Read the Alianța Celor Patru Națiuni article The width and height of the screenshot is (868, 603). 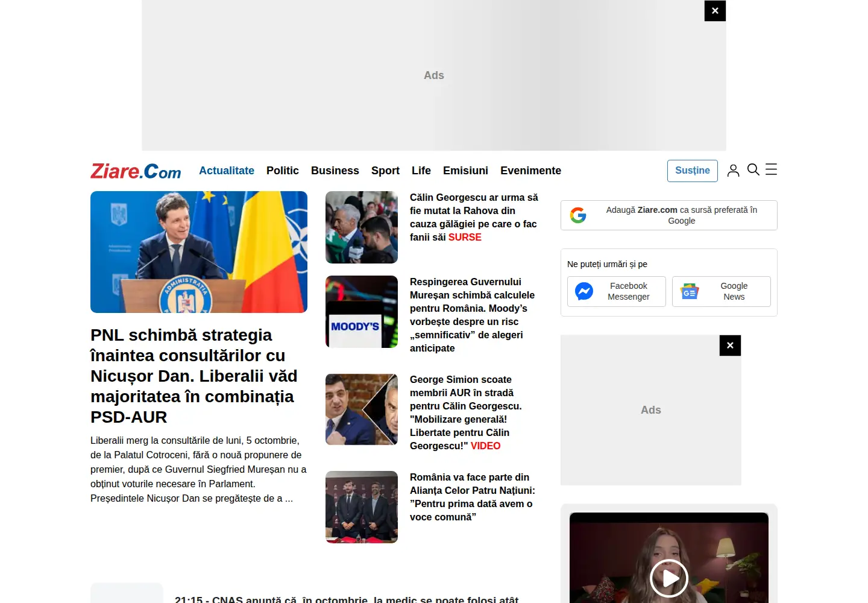point(473,497)
